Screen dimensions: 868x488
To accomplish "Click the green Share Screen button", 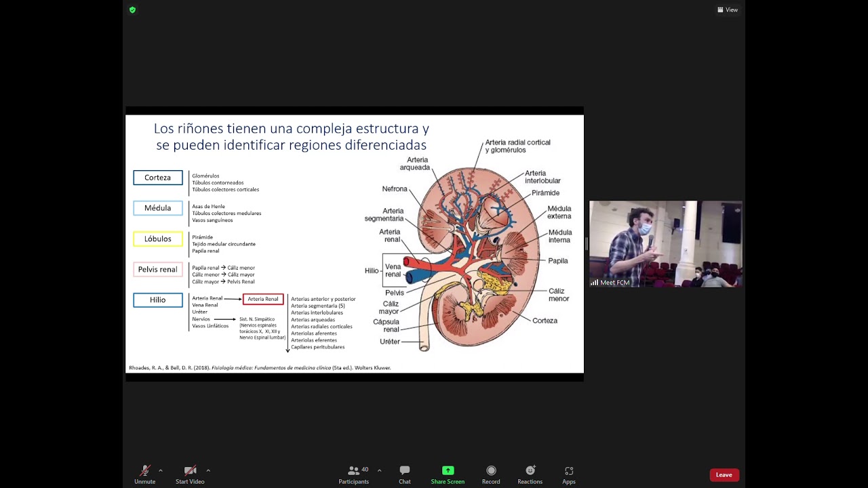I will click(x=448, y=475).
